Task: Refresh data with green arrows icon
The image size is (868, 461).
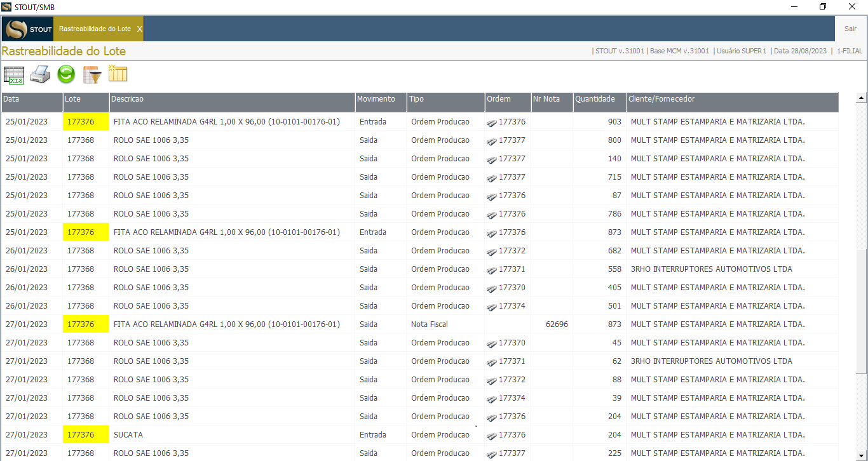Action: coord(66,75)
